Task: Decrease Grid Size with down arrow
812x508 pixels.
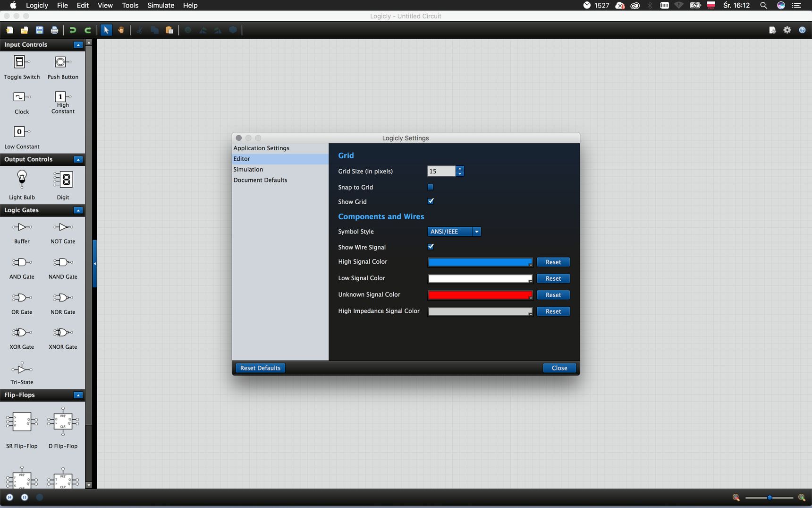Action: tap(460, 174)
